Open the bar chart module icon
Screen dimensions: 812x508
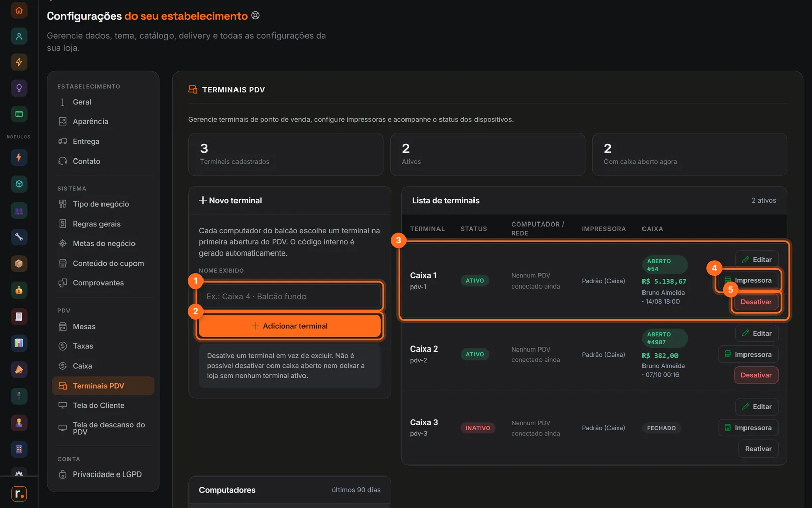[x=19, y=343]
